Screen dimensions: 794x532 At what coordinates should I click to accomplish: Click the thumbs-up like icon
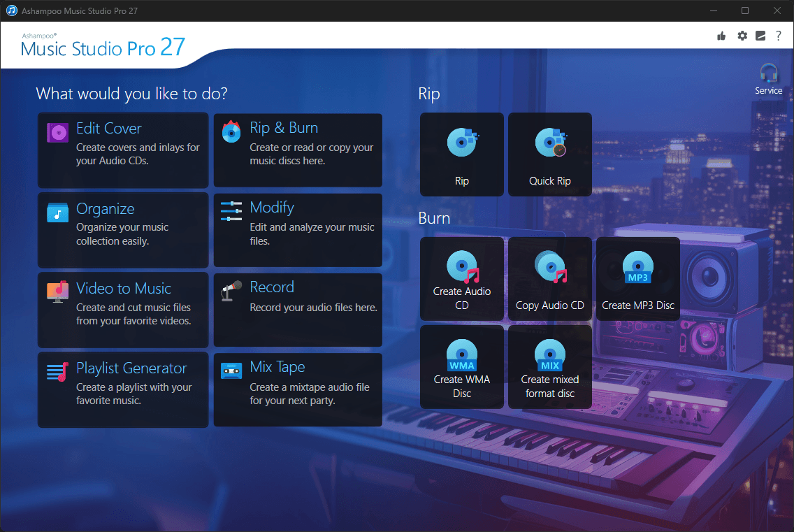(721, 36)
